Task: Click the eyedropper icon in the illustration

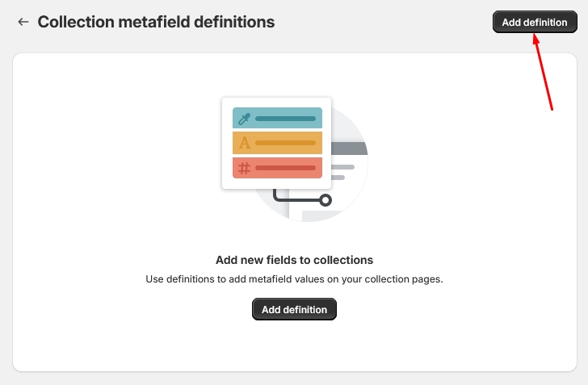Action: pos(245,119)
